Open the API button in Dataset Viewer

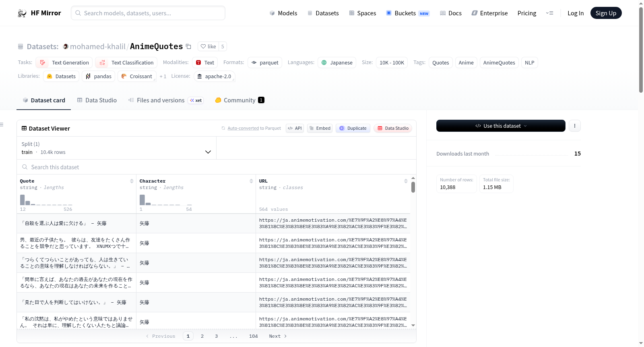point(295,128)
